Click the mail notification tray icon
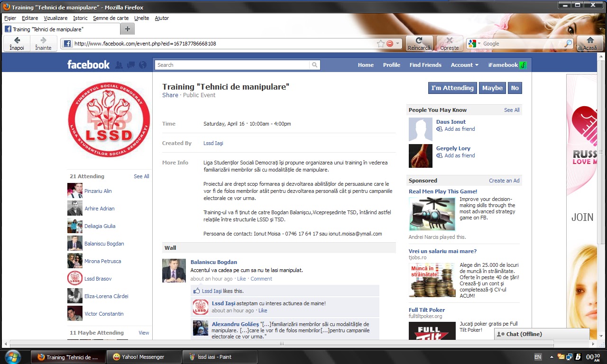 [561, 356]
